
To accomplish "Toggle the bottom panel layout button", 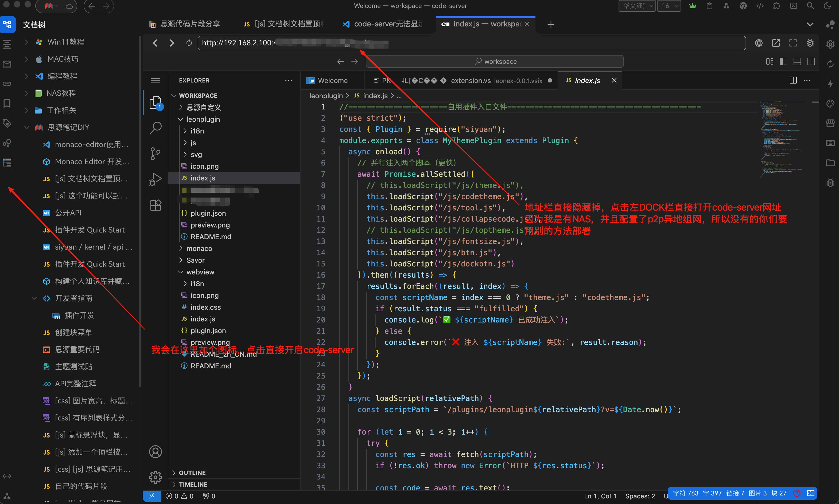I will 797,61.
